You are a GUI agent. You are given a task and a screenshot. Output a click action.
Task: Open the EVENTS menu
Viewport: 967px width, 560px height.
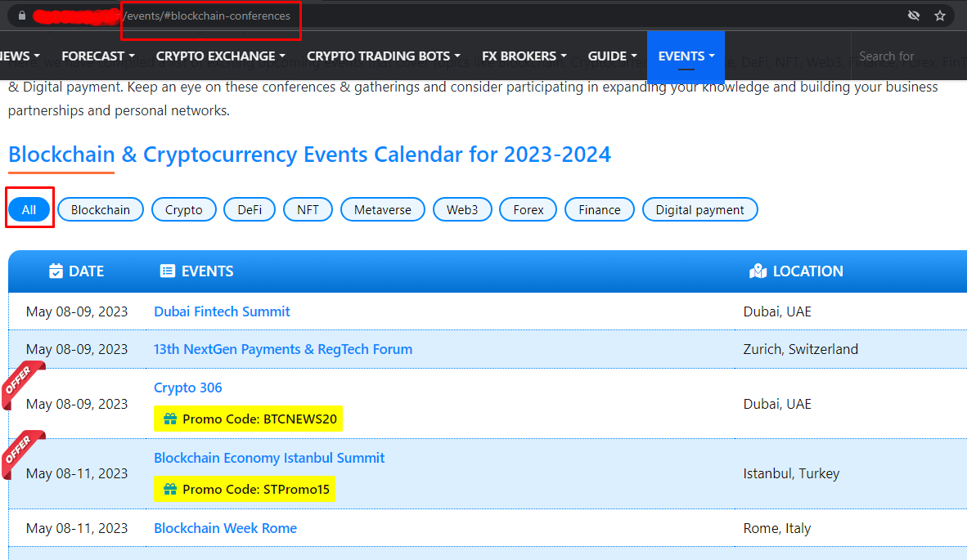click(x=686, y=56)
